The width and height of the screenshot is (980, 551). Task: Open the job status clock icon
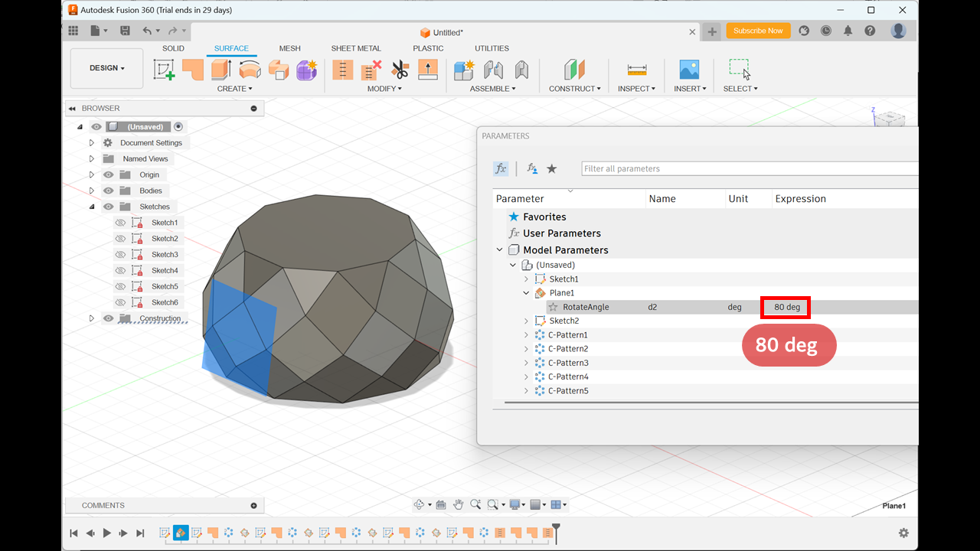[826, 31]
